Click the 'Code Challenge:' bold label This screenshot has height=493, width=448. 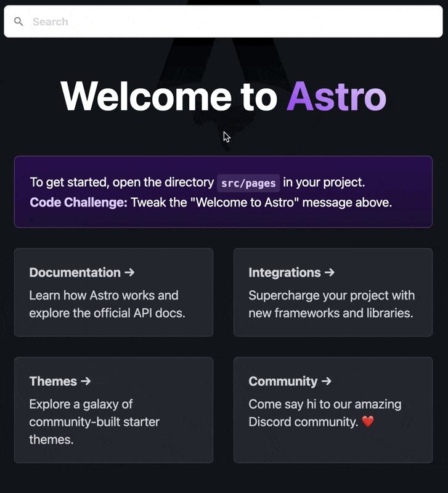click(x=79, y=203)
